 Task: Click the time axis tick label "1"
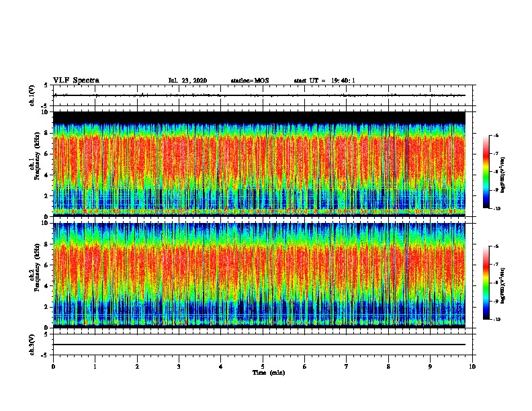click(x=95, y=367)
